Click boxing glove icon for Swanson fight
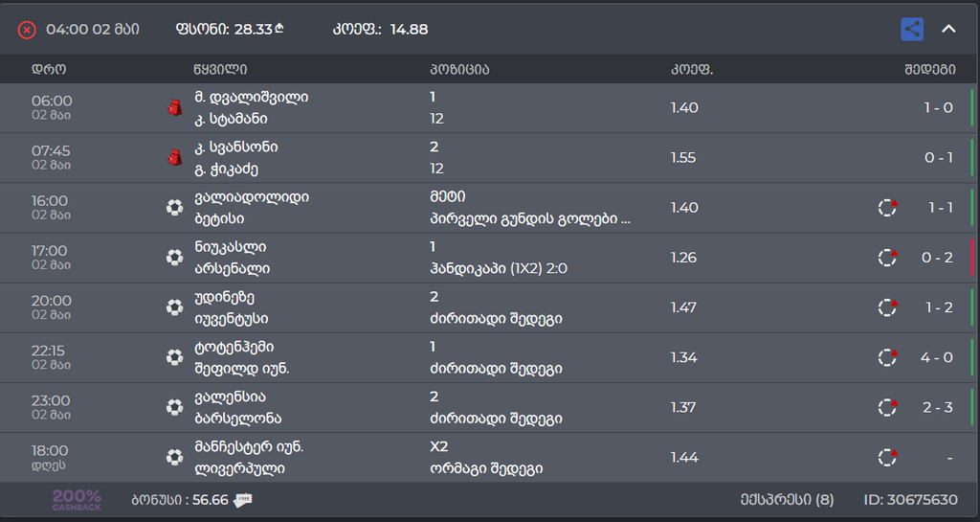Screen dimensions: 980x522 (174, 157)
